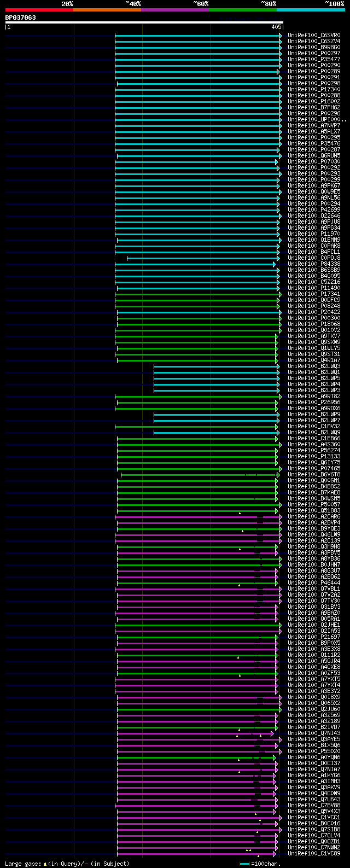
Task: Select the UniRef100_B2LWQ9 label
Action: click(314, 432)
